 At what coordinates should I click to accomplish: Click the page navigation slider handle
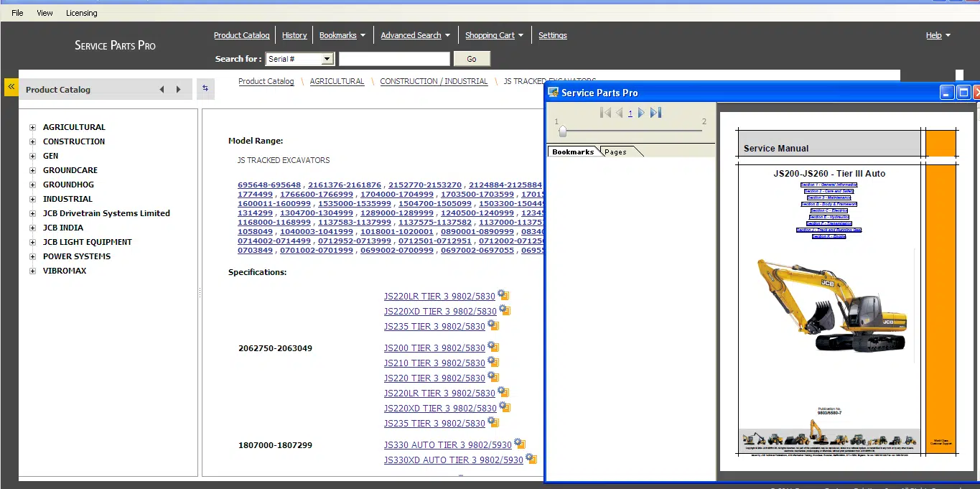pyautogui.click(x=563, y=131)
